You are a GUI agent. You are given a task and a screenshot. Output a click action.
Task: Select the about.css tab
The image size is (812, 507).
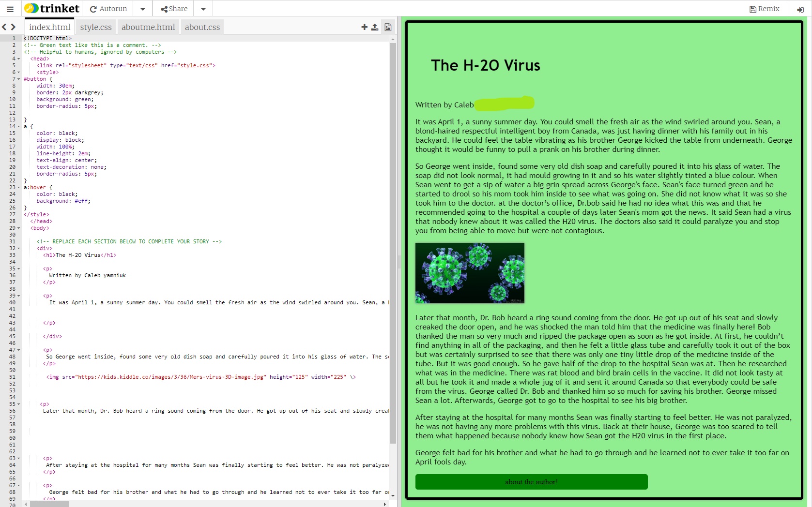(x=202, y=27)
